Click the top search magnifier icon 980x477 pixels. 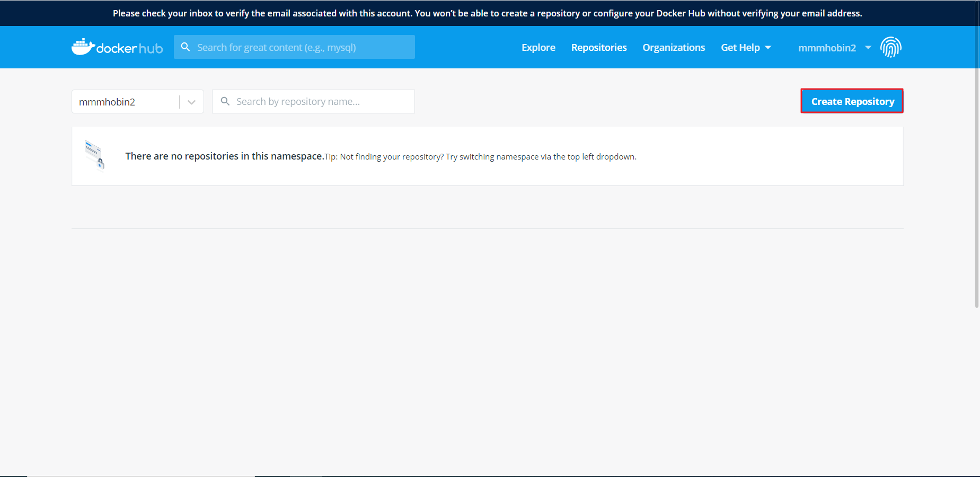(x=186, y=47)
